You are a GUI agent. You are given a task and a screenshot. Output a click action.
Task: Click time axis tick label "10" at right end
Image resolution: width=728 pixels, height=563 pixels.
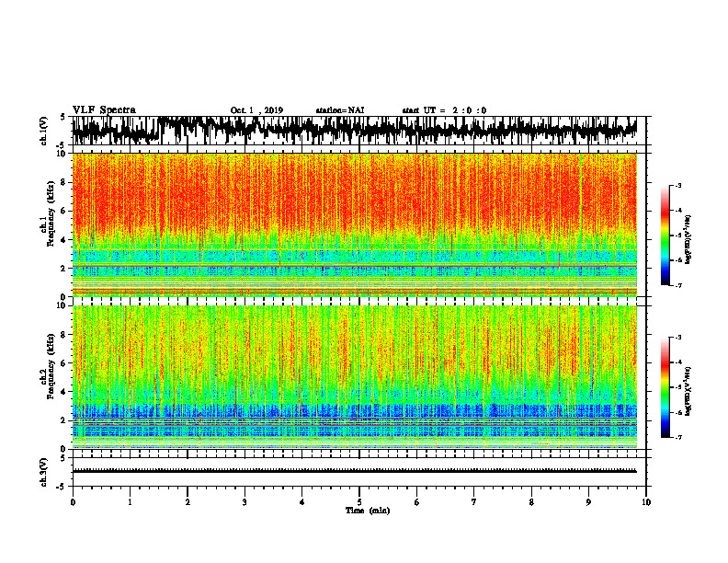point(646,502)
